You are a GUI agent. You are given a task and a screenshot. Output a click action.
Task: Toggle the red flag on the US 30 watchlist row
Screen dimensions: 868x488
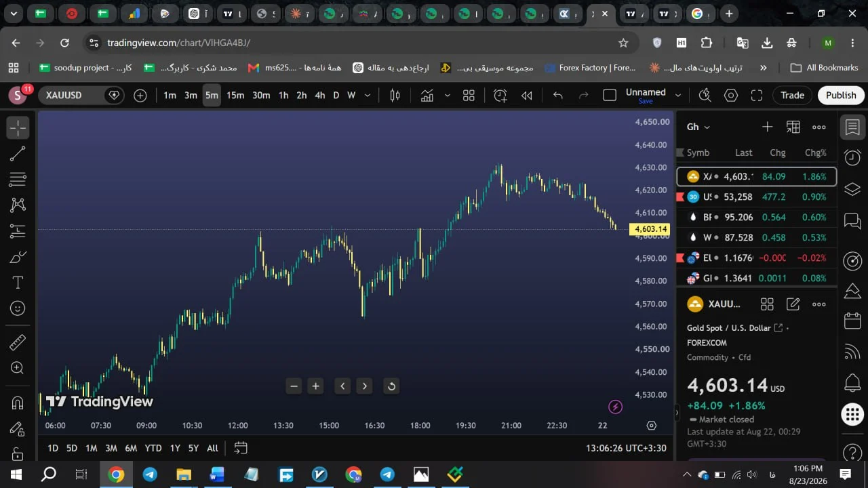[679, 197]
